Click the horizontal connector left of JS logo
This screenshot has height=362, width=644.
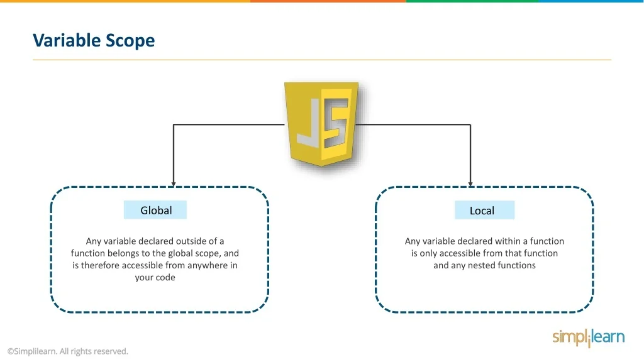click(x=230, y=124)
